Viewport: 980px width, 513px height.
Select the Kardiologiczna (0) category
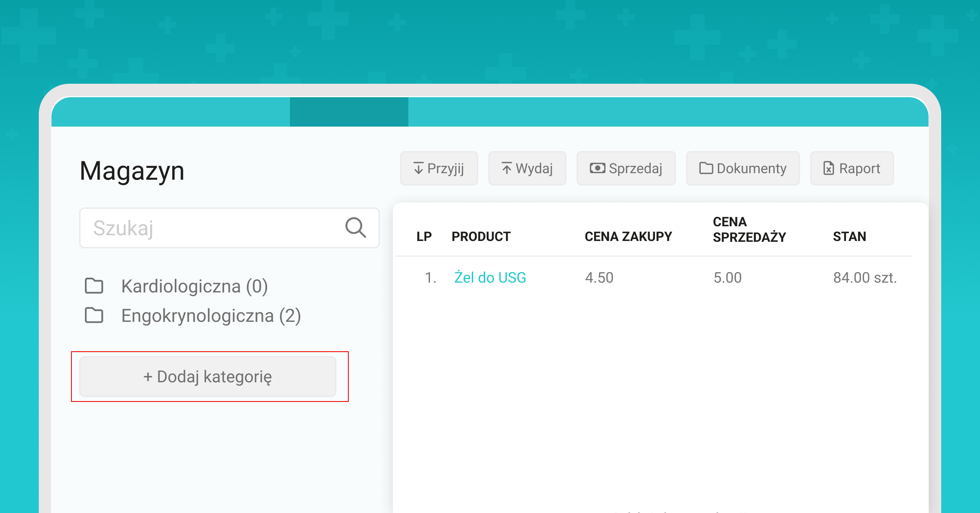[194, 286]
